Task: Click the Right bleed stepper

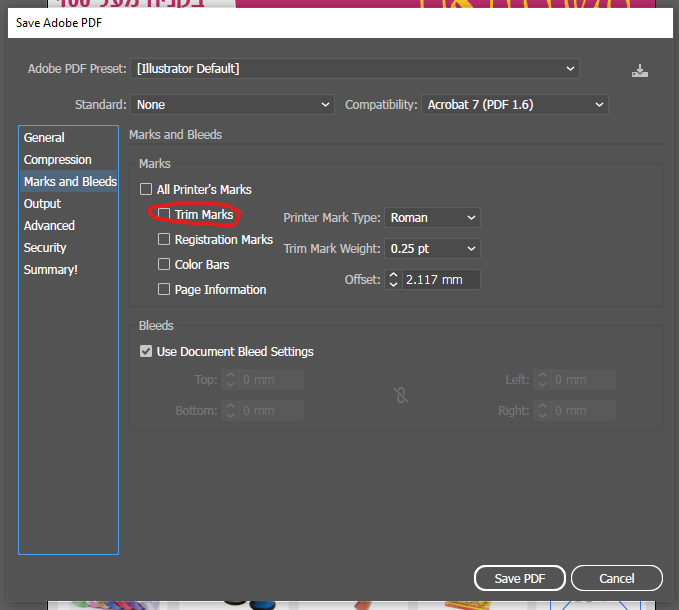Action: 542,410
